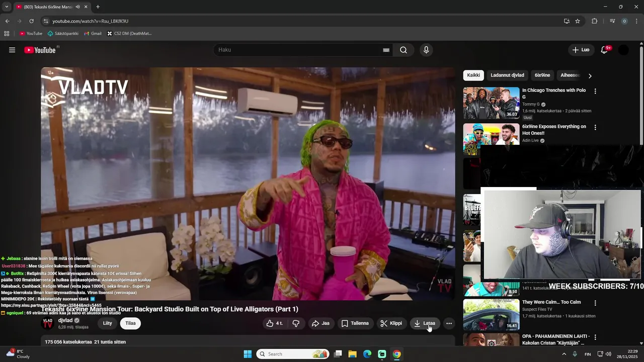Open the djvlad channel name link
644x362 pixels.
(65, 320)
